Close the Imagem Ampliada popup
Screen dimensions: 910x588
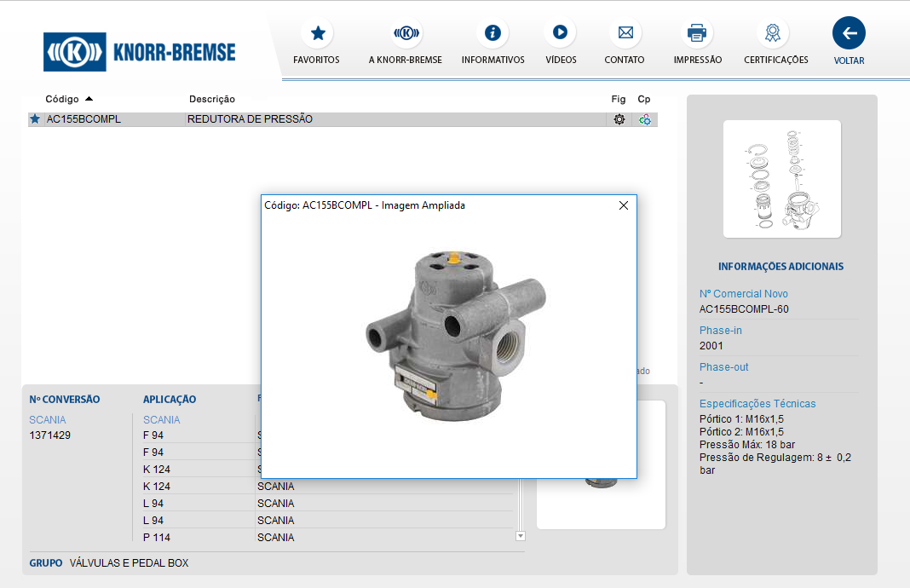click(x=624, y=205)
